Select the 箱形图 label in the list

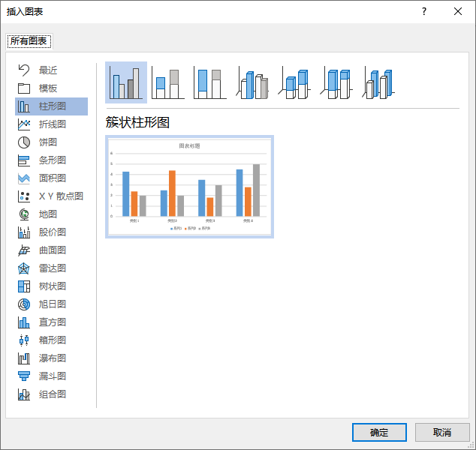pos(53,340)
